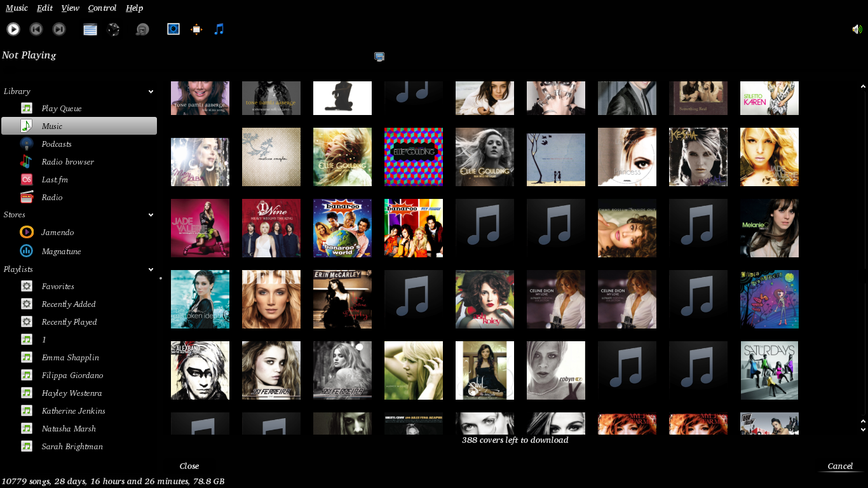868x488 pixels.
Task: Click the Play Queue icon
Action: pos(27,109)
